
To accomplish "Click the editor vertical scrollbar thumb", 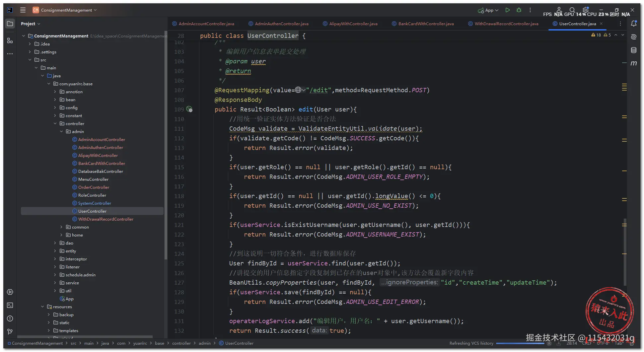I will pyautogui.click(x=625, y=252).
